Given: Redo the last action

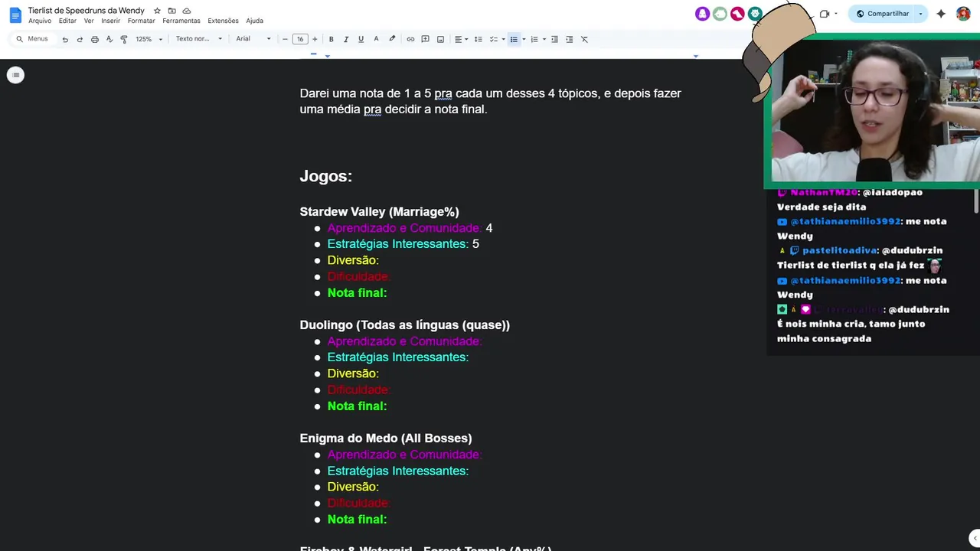Looking at the screenshot, I should coord(80,39).
